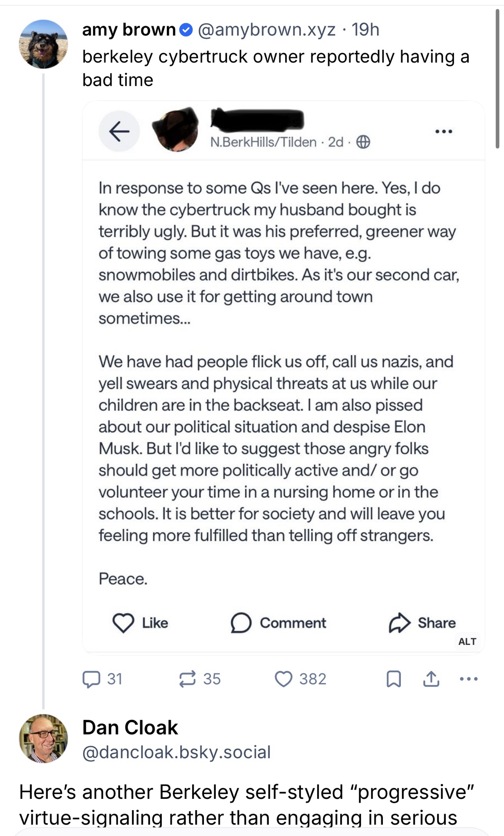Screen dimensions: 504x836
Task: Like the post with 382 likes
Action: click(283, 679)
